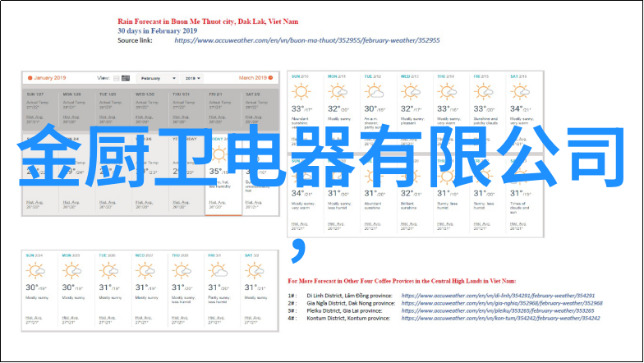The width and height of the screenshot is (644, 363).
Task: Click the weather icon for MON 2/11
Action: click(338, 92)
